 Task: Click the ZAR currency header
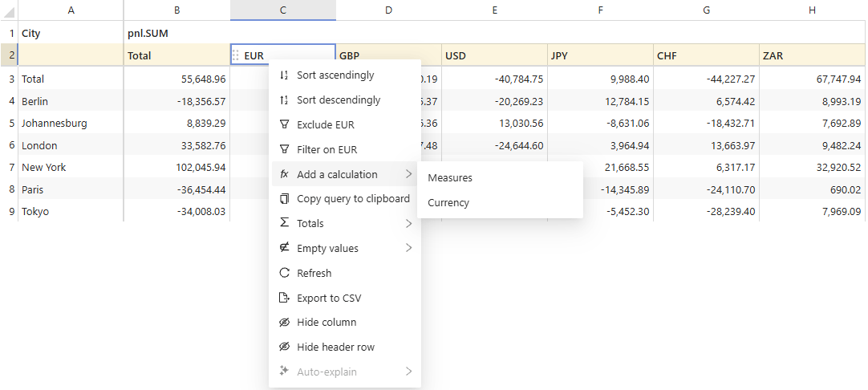click(x=812, y=55)
